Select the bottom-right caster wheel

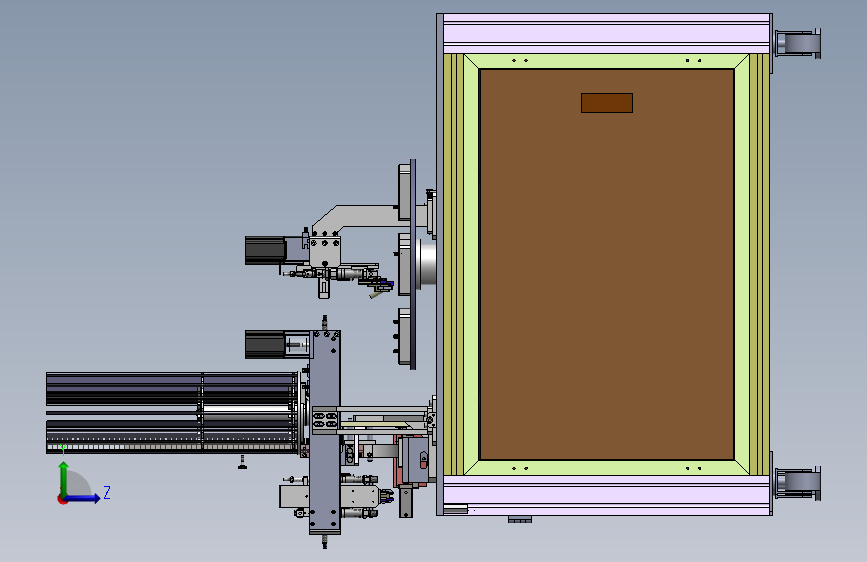pyautogui.click(x=798, y=483)
